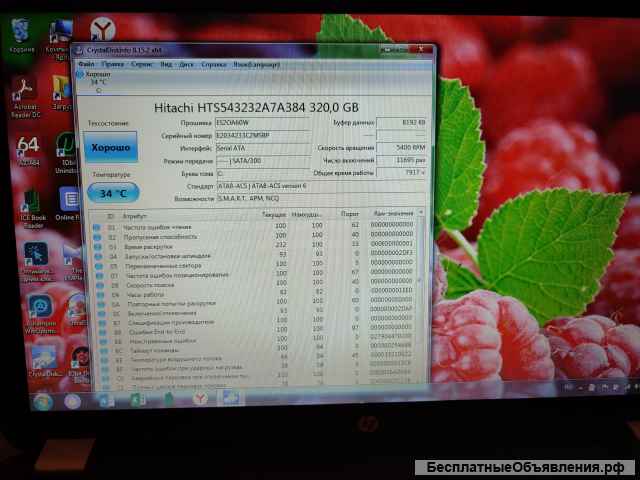Open the Файл menu
This screenshot has width=640, height=480.
click(87, 64)
